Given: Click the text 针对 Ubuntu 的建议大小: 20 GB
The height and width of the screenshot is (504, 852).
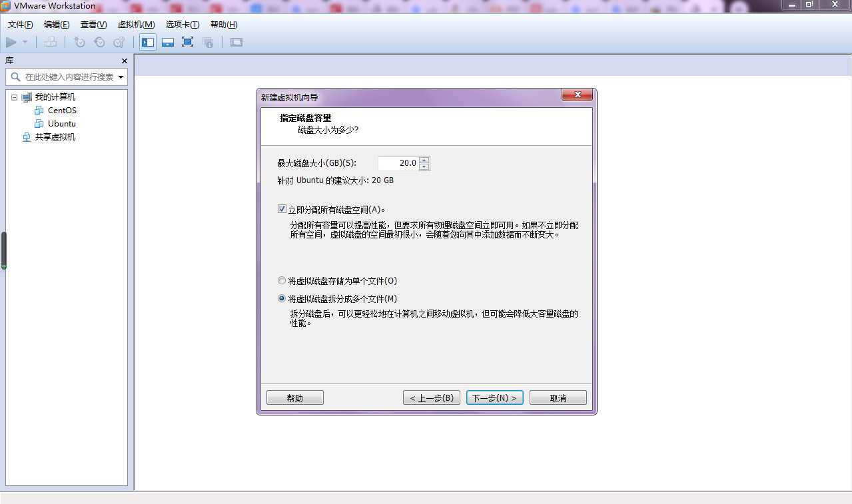Looking at the screenshot, I should (335, 180).
